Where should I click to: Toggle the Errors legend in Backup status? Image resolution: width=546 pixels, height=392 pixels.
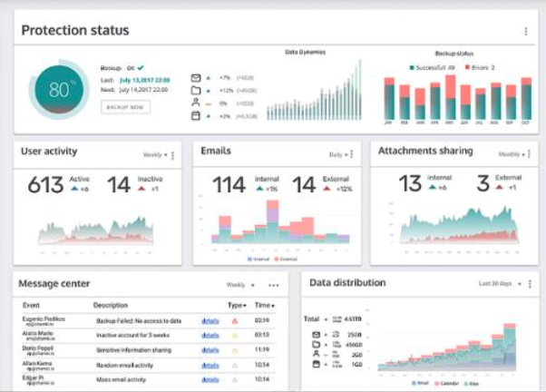click(x=480, y=67)
